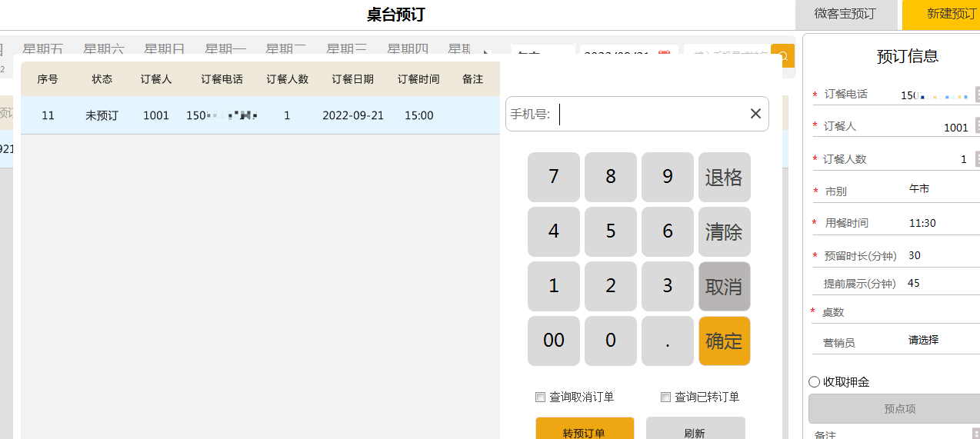Click the 转预订单 button
This screenshot has width=980, height=439.
point(585,431)
